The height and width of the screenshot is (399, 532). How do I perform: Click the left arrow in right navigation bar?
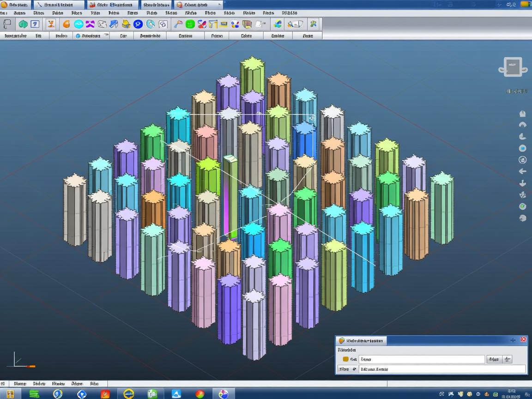523,171
